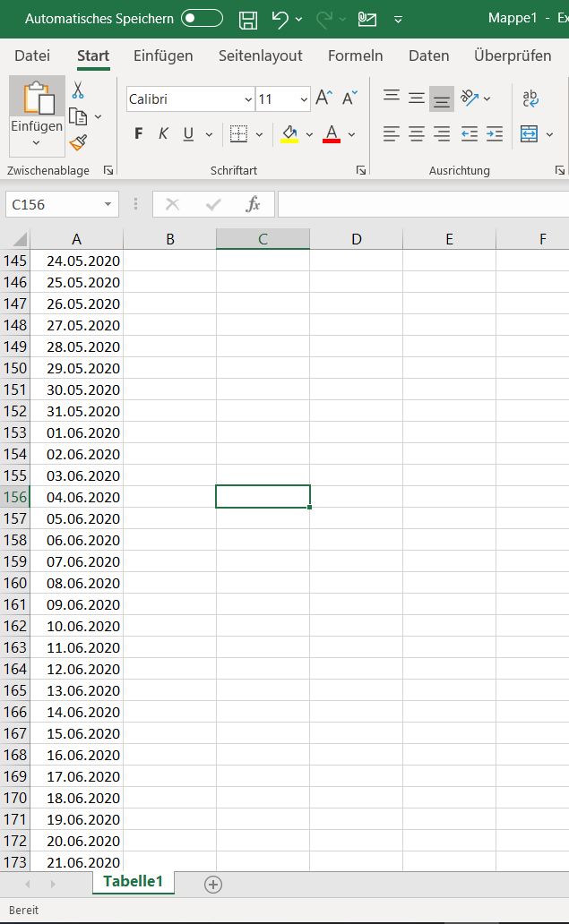Image resolution: width=569 pixels, height=924 pixels.
Task: Click the Select All corner triangle
Action: (20, 239)
